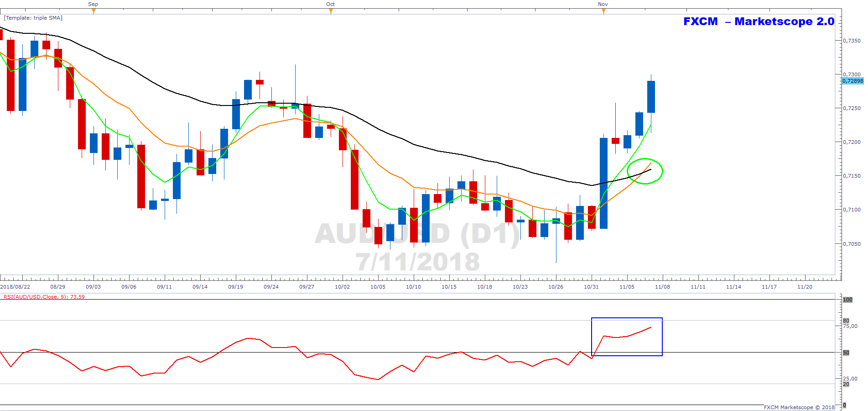Click the 10/18 date axis label
This screenshot has height=411, width=868.
pos(485,287)
